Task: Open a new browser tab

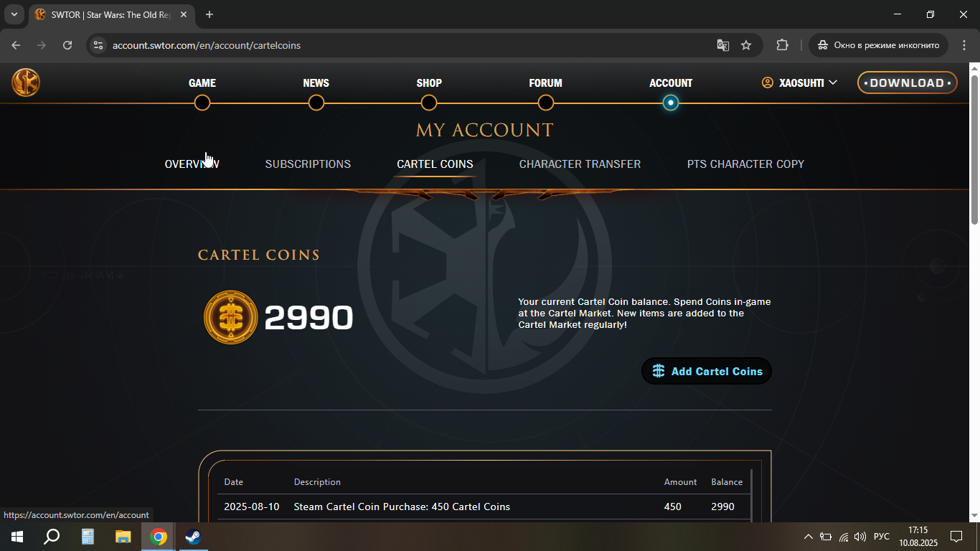Action: coord(209,14)
